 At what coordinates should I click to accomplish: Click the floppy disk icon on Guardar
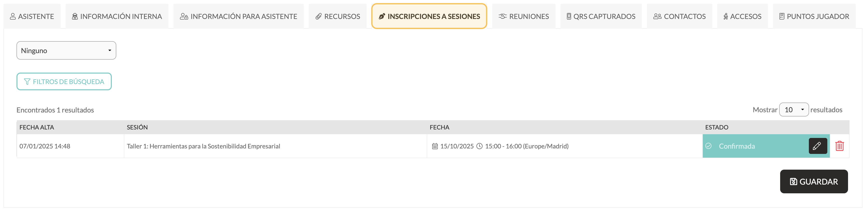coord(793,182)
